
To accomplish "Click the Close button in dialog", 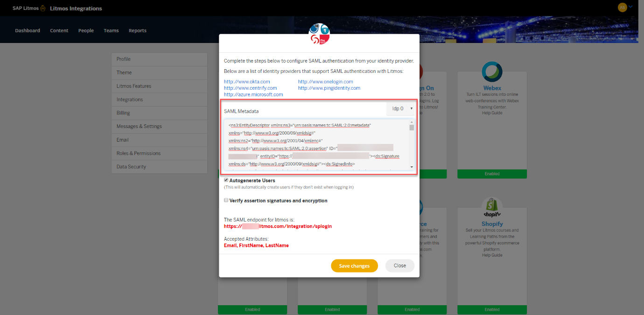I will tap(400, 265).
